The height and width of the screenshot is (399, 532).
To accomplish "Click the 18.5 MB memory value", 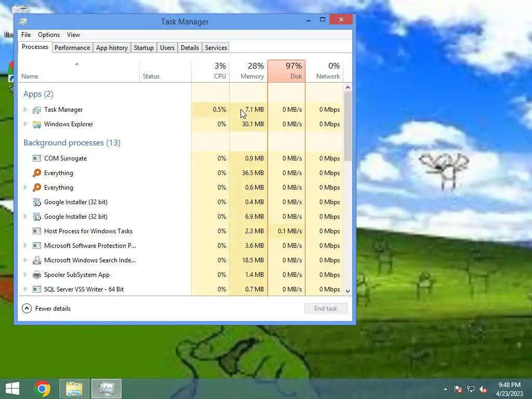I will [x=253, y=260].
